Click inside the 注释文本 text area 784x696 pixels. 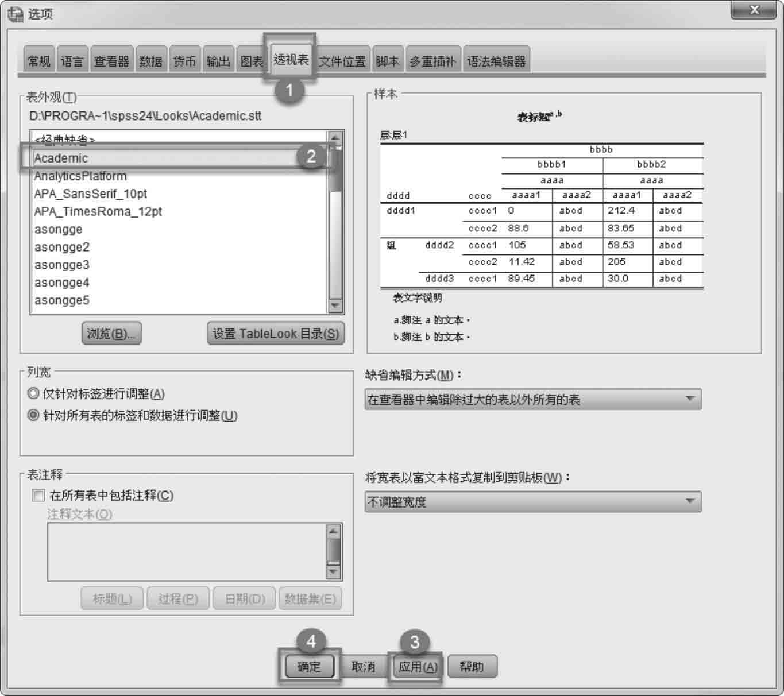click(187, 552)
